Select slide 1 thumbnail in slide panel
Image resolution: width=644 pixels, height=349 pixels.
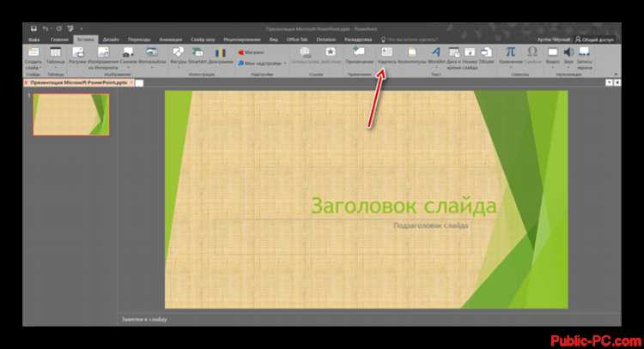[71, 114]
